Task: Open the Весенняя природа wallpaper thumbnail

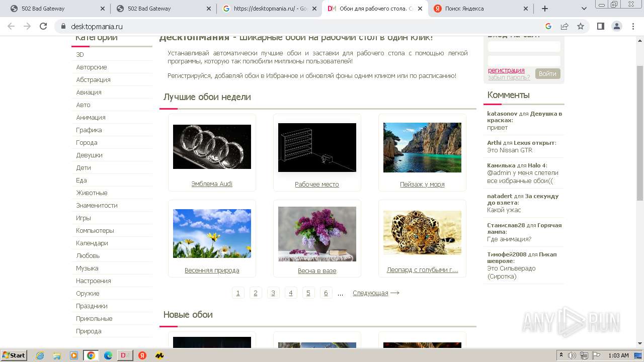Action: (212, 233)
